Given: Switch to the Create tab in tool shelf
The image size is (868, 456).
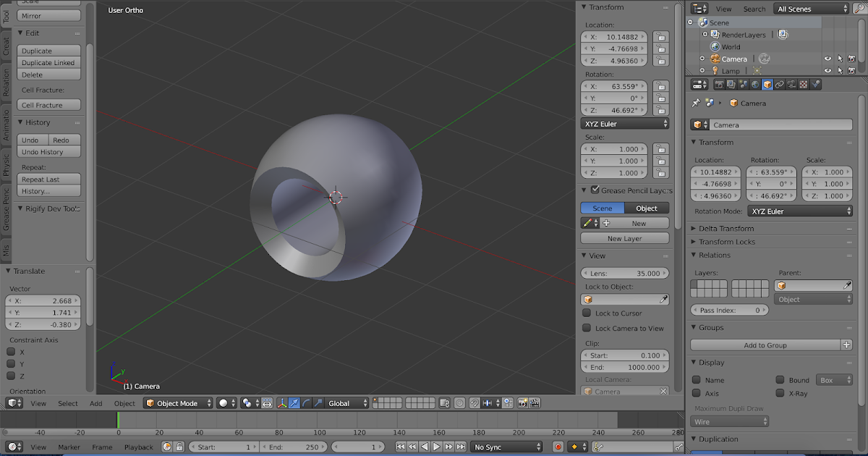Looking at the screenshot, I should [7, 46].
